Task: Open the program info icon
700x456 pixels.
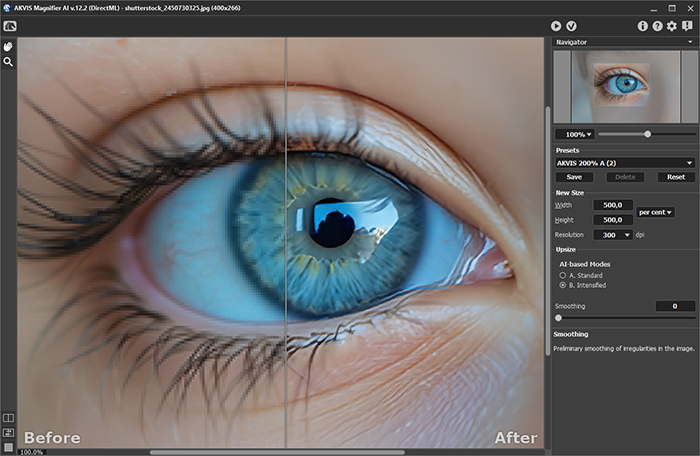Action: tap(643, 26)
